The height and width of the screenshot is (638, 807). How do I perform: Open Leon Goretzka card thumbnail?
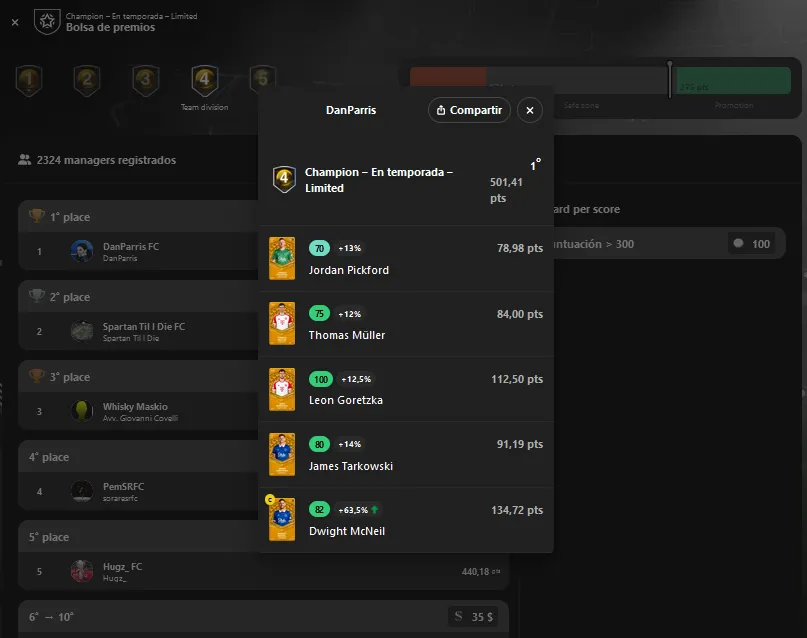(282, 389)
